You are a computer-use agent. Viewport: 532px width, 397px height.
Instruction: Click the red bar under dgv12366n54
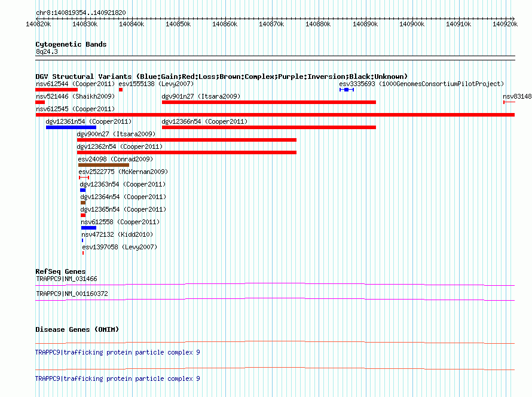pos(269,127)
